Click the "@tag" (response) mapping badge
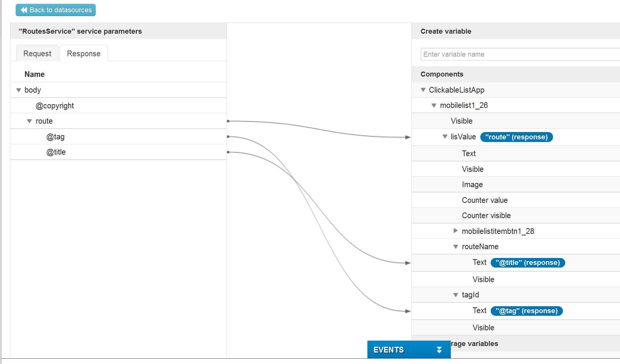 pyautogui.click(x=526, y=311)
